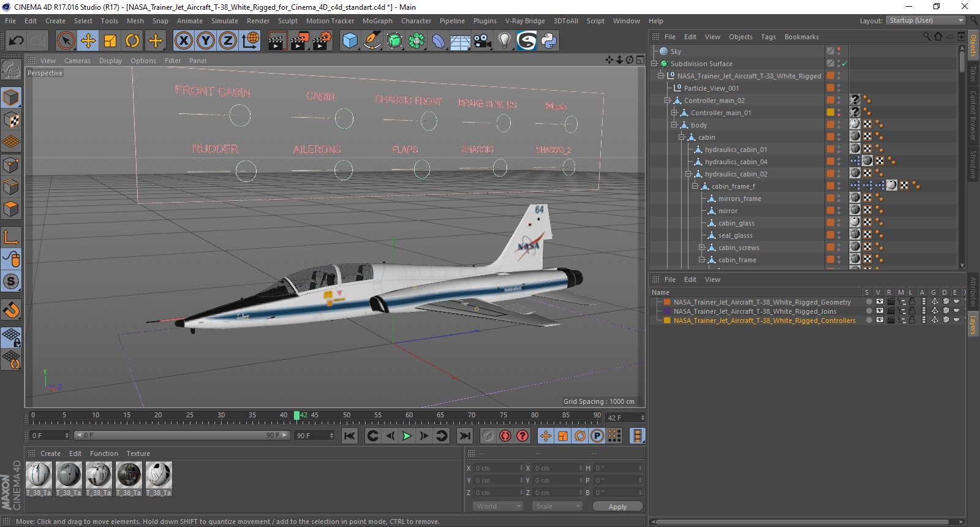This screenshot has height=527, width=980.
Task: Open Object Manager Bookmarks menu
Action: (x=801, y=37)
